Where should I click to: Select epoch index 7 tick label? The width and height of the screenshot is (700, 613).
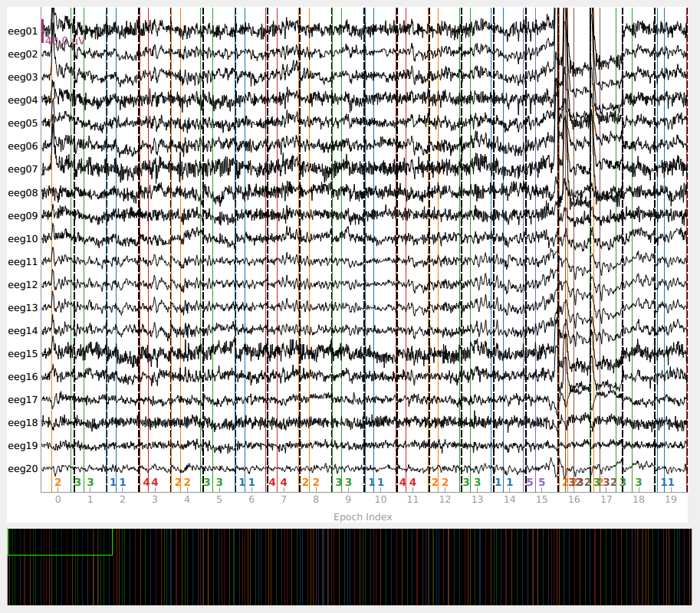click(284, 500)
